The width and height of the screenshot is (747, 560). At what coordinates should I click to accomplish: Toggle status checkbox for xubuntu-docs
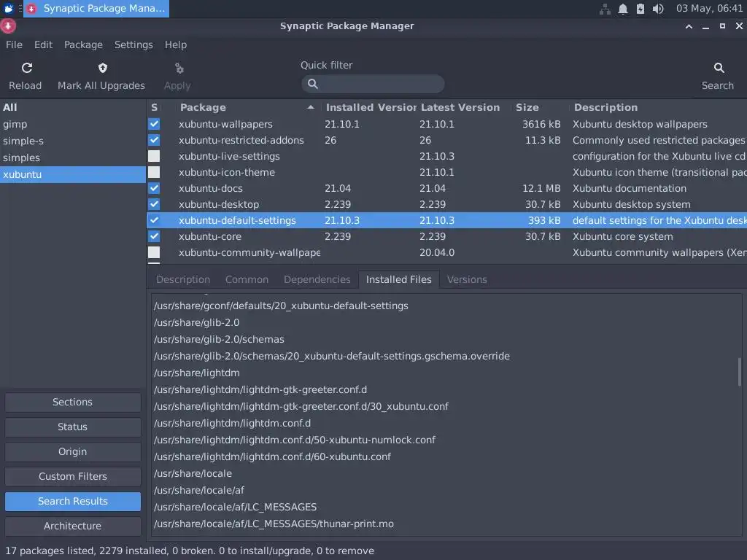point(154,188)
